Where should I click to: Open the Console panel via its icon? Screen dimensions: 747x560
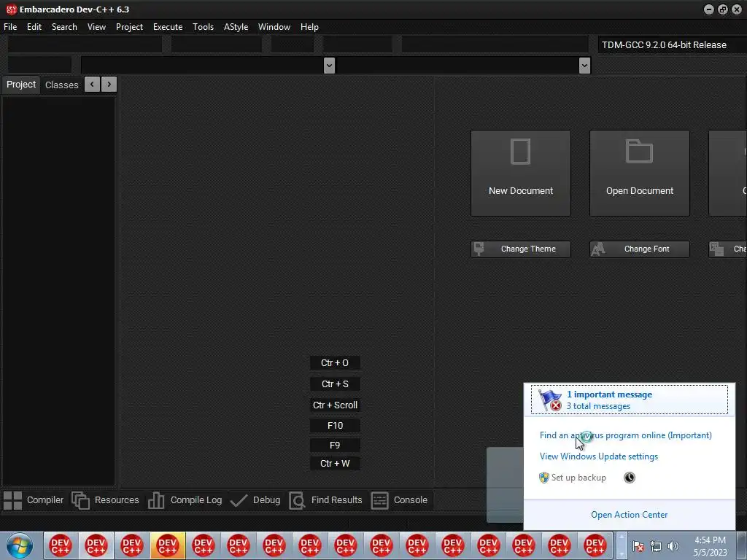tap(379, 500)
